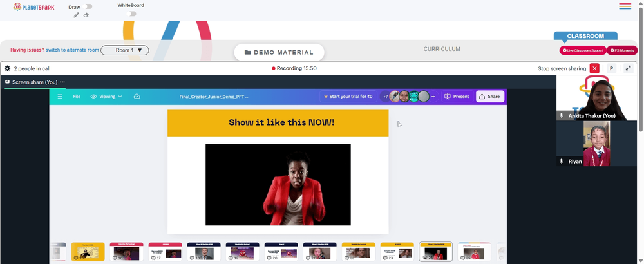The image size is (644, 264).
Task: Open the Room 1 dropdown
Action: click(x=125, y=50)
